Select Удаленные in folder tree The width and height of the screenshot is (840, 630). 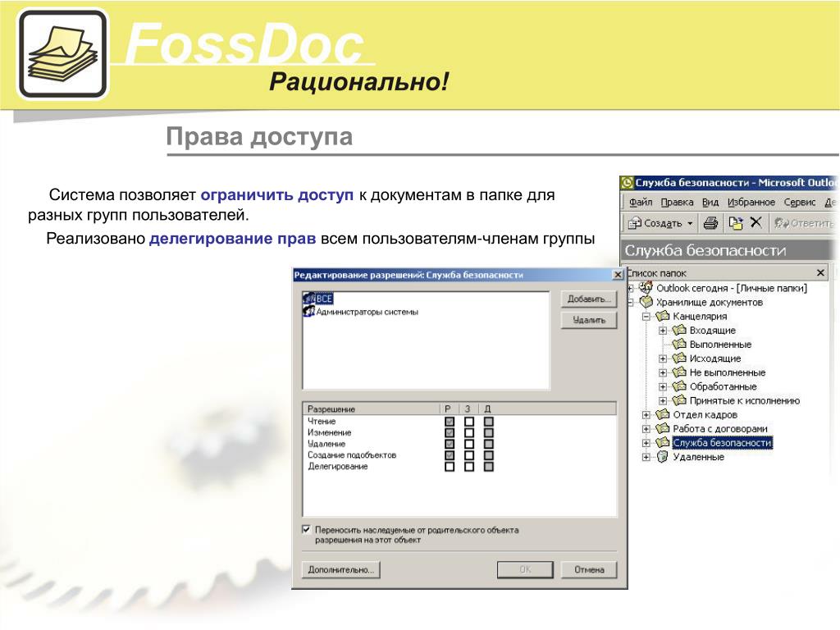[x=698, y=456]
